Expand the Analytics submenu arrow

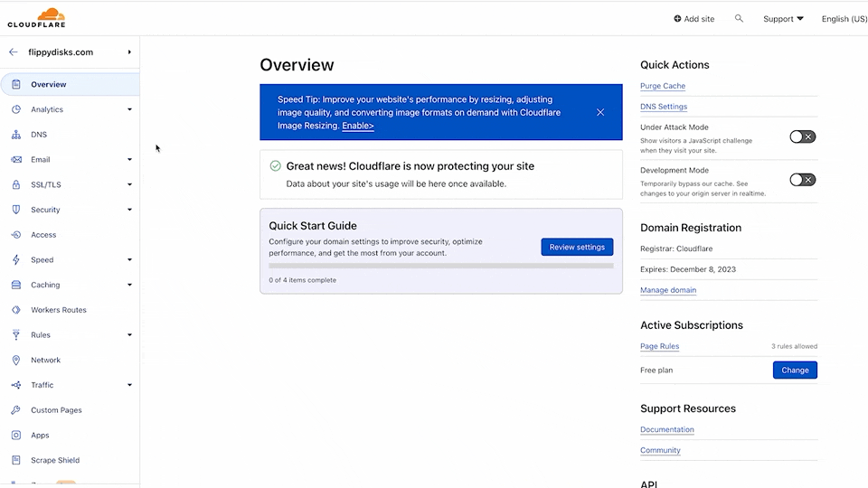[x=129, y=109]
